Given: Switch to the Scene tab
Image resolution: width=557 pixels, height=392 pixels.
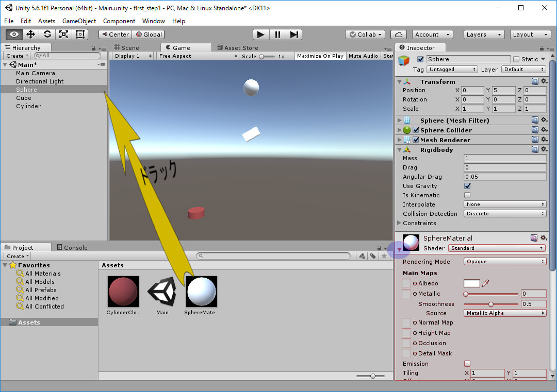Looking at the screenshot, I should click(x=126, y=47).
